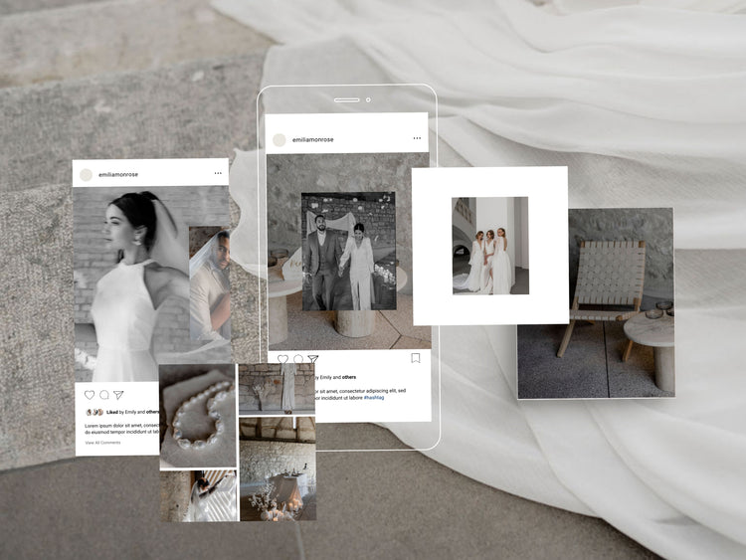Open the pearl bracelet photo thumbnail

[197, 416]
